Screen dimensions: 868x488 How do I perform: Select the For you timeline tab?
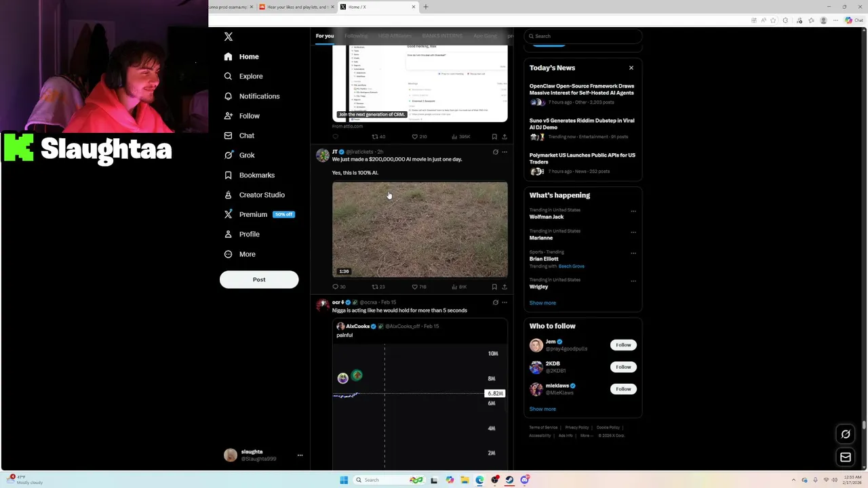pyautogui.click(x=325, y=36)
